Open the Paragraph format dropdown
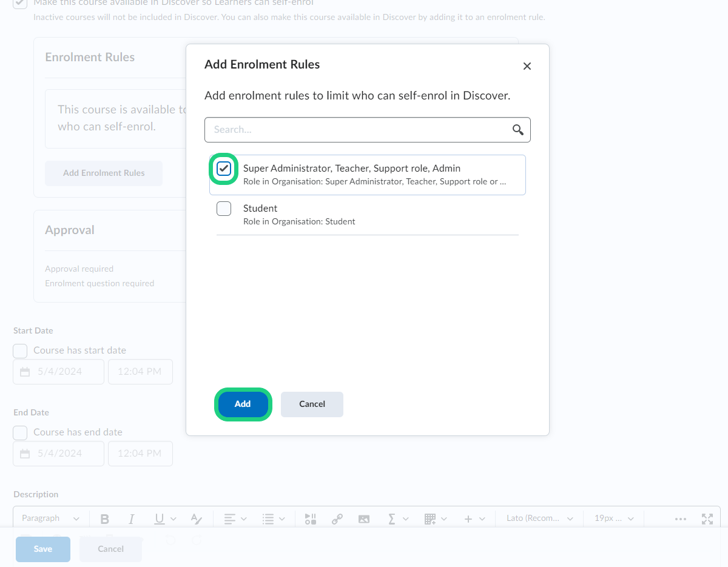The height and width of the screenshot is (567, 728). 51,518
